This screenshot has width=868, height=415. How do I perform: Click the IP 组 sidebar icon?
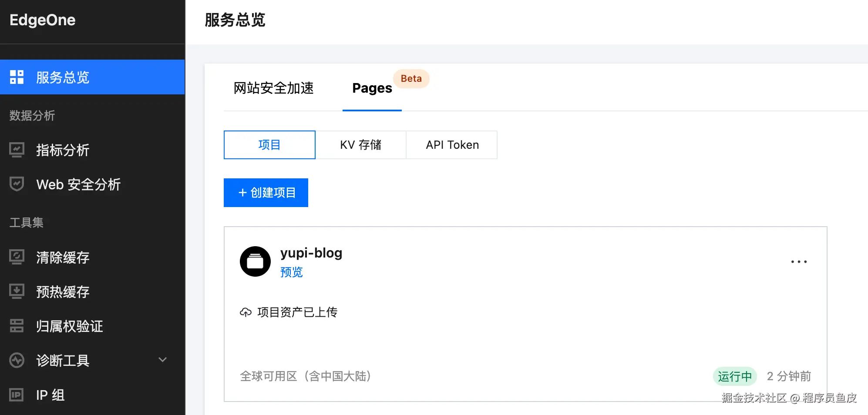coord(17,395)
